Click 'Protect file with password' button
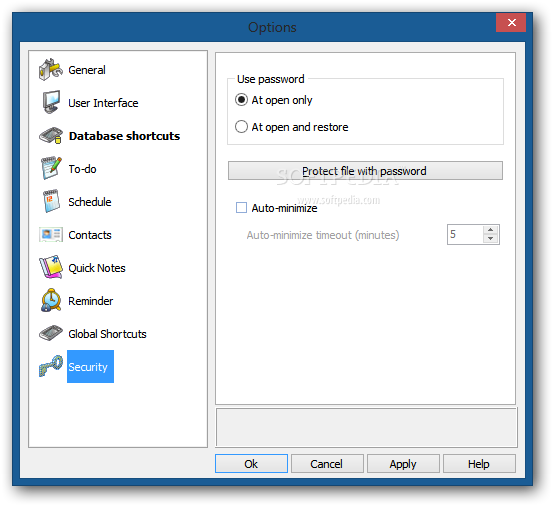Viewport: 553px width, 506px height. tap(365, 171)
